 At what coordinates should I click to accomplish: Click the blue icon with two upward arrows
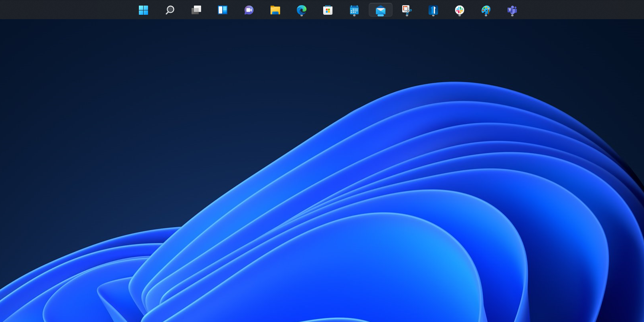click(x=433, y=10)
